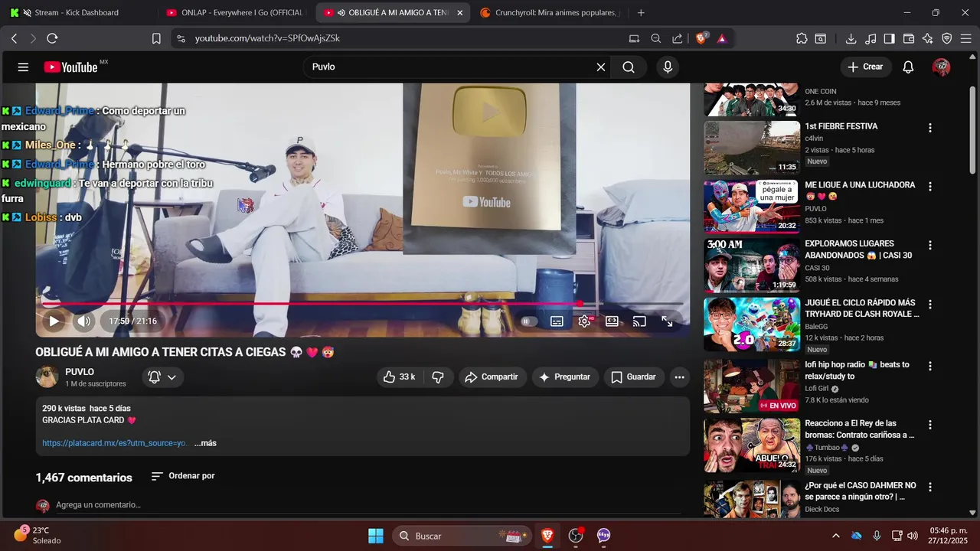Open options for 1st FIEBRE FESTIVA
Image resolution: width=980 pixels, height=551 pixels.
tap(930, 128)
